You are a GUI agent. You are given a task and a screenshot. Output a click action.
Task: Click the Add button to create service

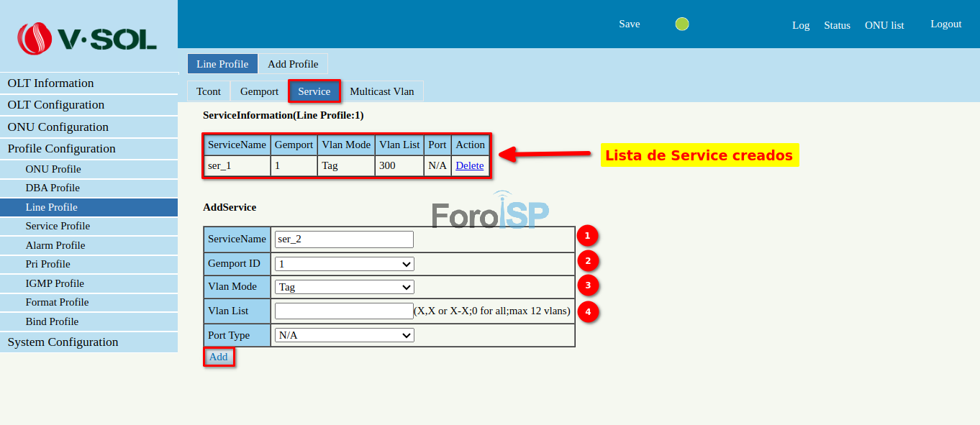click(x=218, y=356)
